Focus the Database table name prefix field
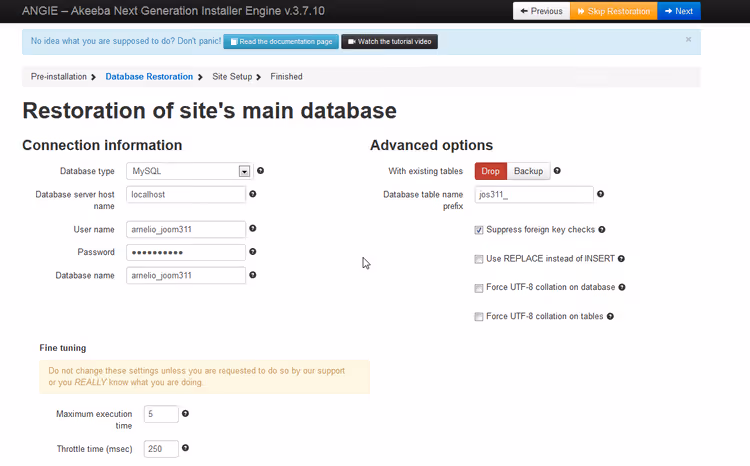The width and height of the screenshot is (750, 466). pos(534,194)
